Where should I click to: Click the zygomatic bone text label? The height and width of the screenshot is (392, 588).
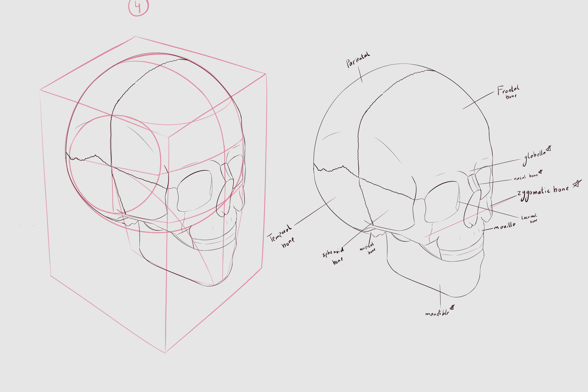(543, 192)
